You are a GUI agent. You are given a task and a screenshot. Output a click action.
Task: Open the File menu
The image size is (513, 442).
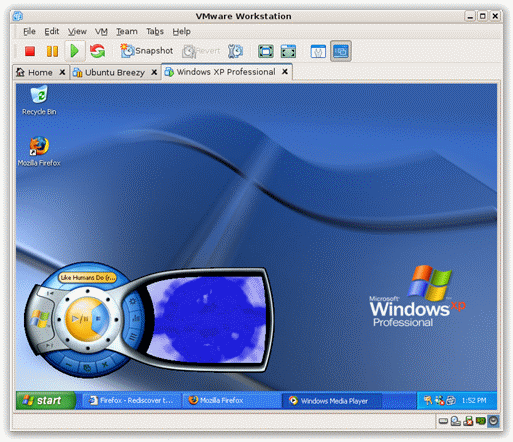29,31
